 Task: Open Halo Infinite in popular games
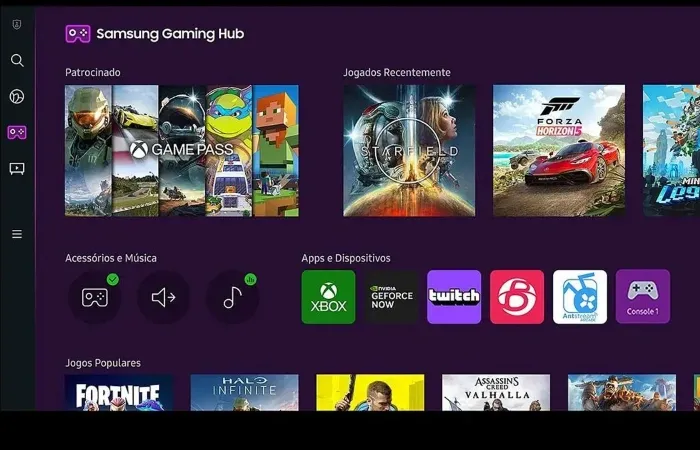pos(245,392)
